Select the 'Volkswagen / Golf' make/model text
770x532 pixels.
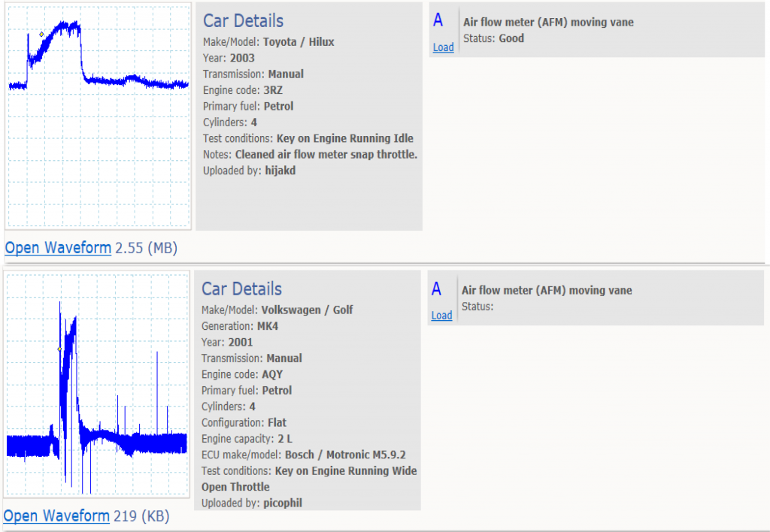tap(307, 310)
